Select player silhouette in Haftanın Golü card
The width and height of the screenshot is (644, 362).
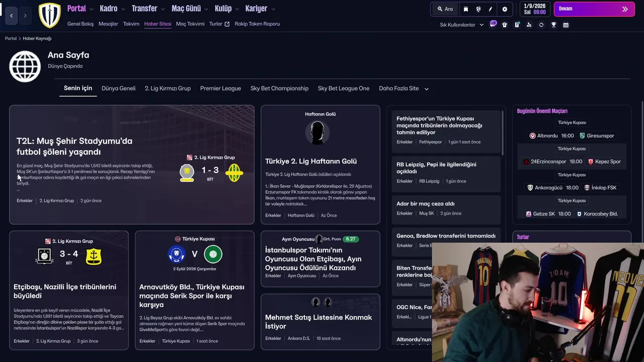pos(317,133)
